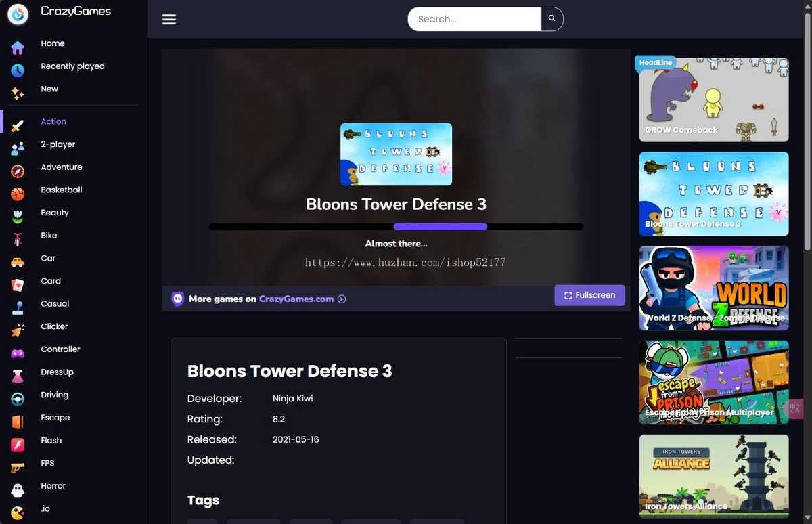The image size is (812, 524).
Task: Click the Horror ghost icon
Action: click(18, 490)
